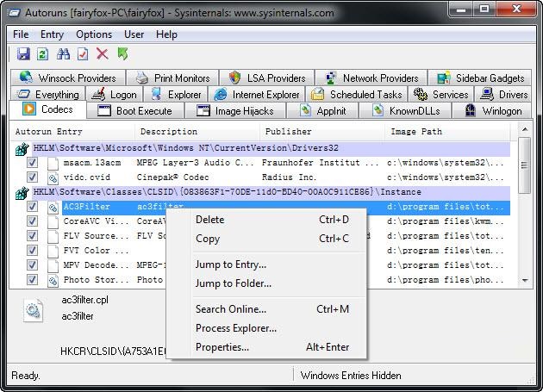The width and height of the screenshot is (543, 392).
Task: Click the green Refresh toolbar icon
Action: coord(41,54)
